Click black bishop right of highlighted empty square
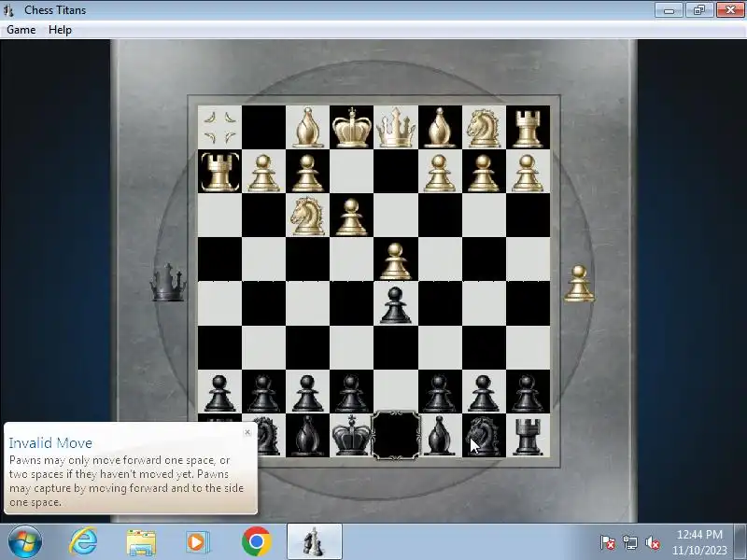 coord(439,435)
